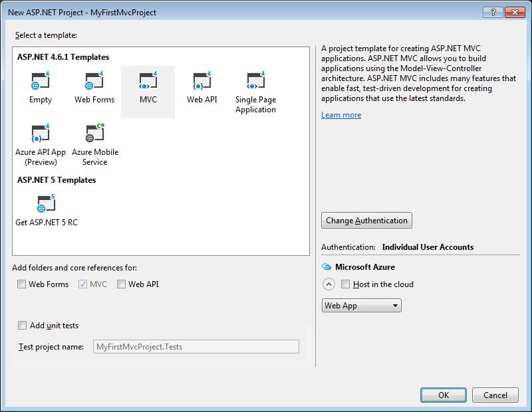Click the Get ASP.NET 5 RC icon
532x412 pixels.
(x=46, y=203)
